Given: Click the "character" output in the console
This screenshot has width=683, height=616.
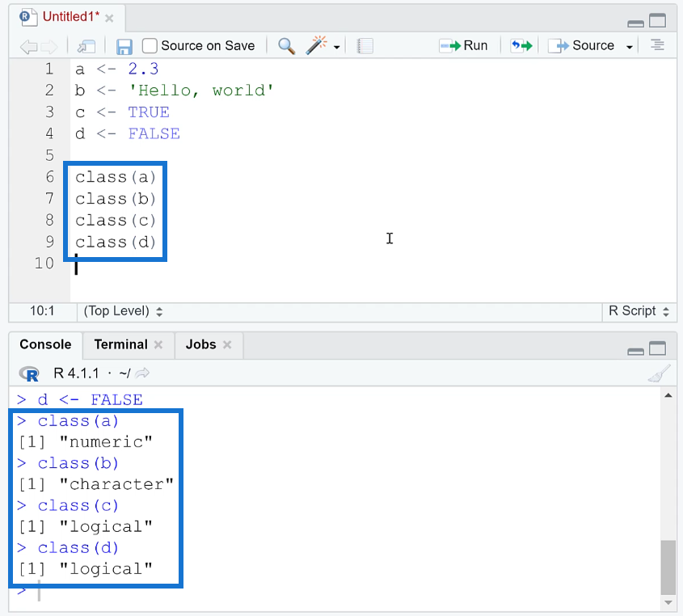Looking at the screenshot, I should pos(116,484).
